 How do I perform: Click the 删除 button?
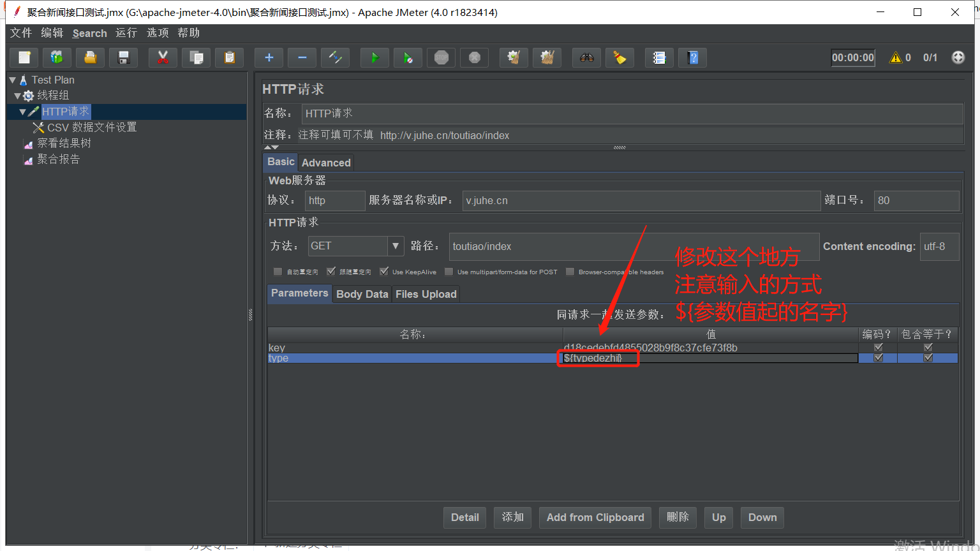[x=678, y=517]
